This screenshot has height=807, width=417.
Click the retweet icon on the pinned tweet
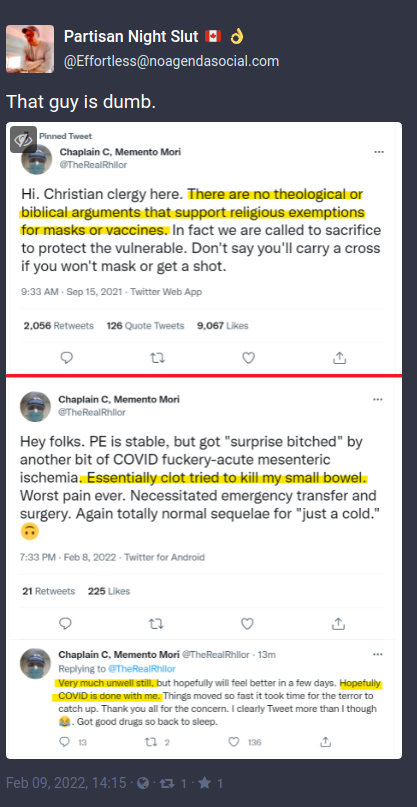[157, 358]
